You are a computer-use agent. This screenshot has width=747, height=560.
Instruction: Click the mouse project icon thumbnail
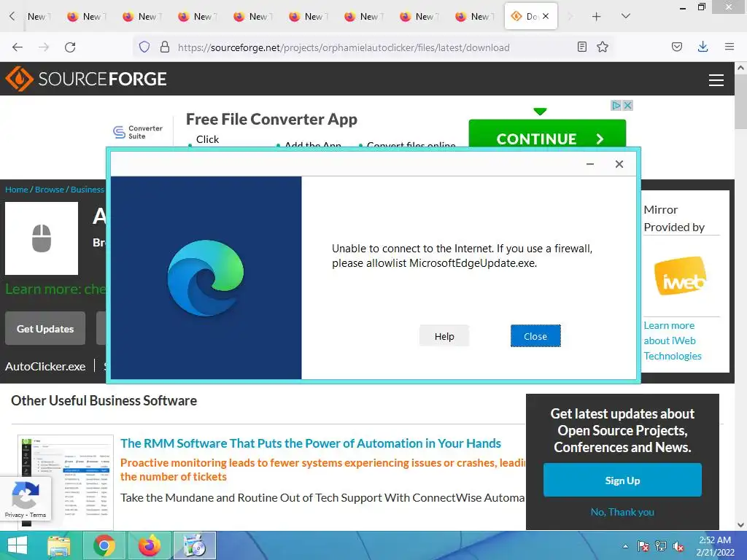pyautogui.click(x=42, y=238)
